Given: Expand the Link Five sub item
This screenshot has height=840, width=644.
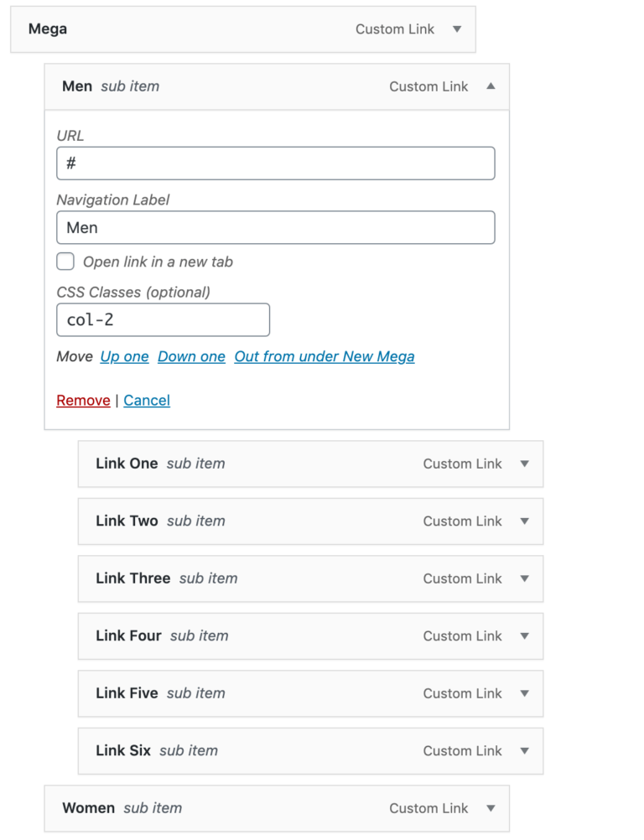Looking at the screenshot, I should tap(524, 693).
